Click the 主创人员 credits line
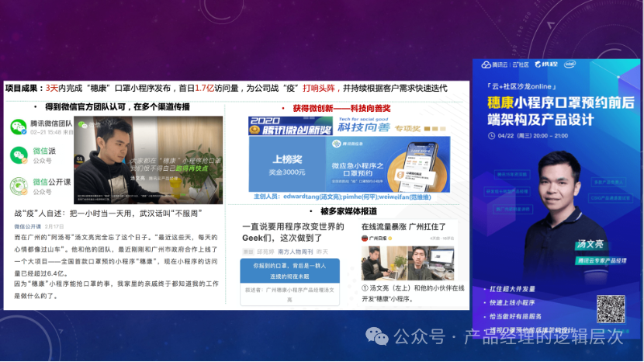Image resolution: width=644 pixels, height=362 pixels. (342, 197)
